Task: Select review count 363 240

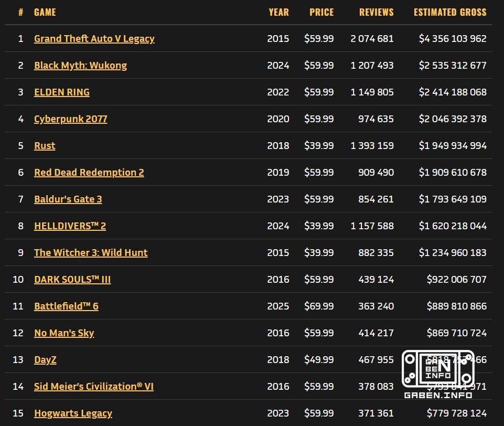Action: point(376,306)
